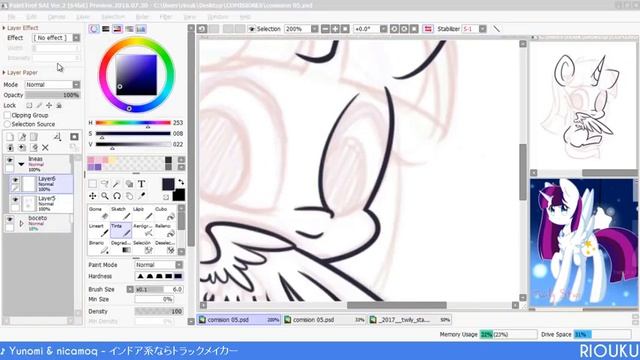Toggle the RGB slider panel icon
The width and height of the screenshot is (640, 360).
(x=106, y=29)
